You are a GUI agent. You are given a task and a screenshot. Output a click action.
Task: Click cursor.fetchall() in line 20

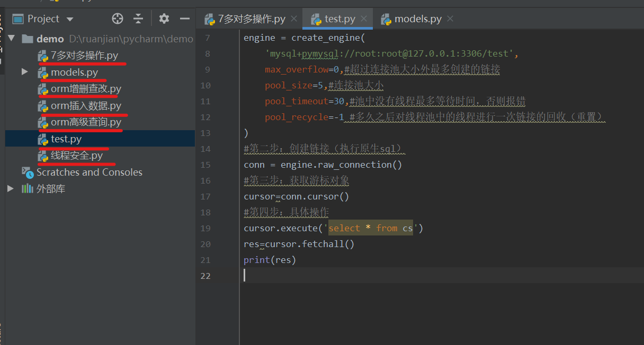[310, 244]
